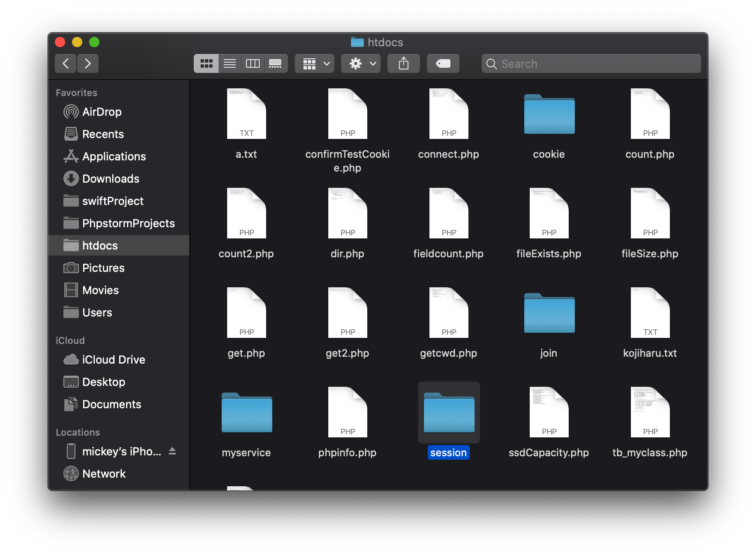Image resolution: width=756 pixels, height=554 pixels.
Task: Switch to column view mode
Action: coord(253,63)
